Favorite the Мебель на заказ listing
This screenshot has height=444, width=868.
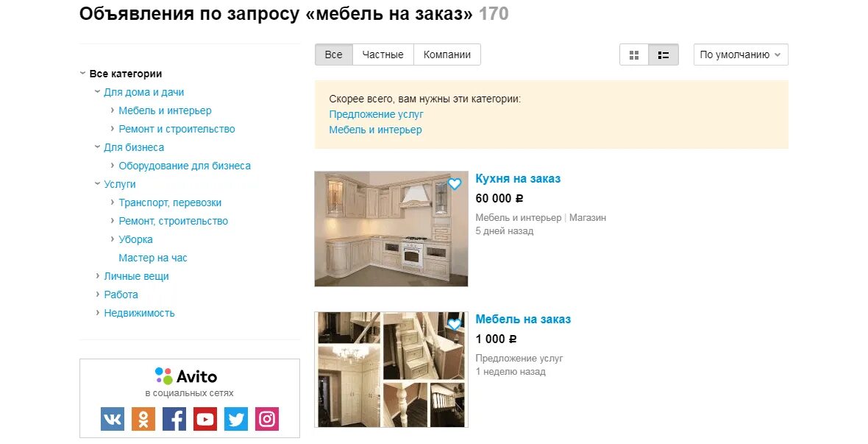click(x=455, y=324)
